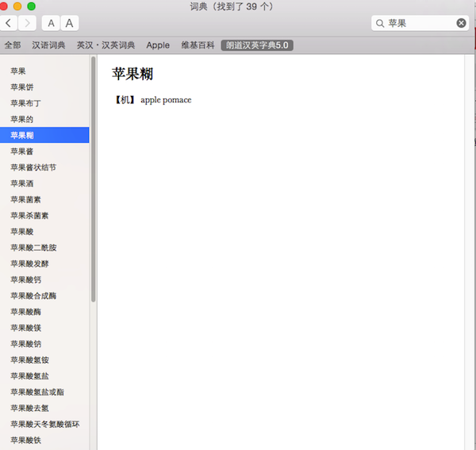Click the highlighted 苹果糊 row
This screenshot has height=450, width=476.
tap(44, 135)
